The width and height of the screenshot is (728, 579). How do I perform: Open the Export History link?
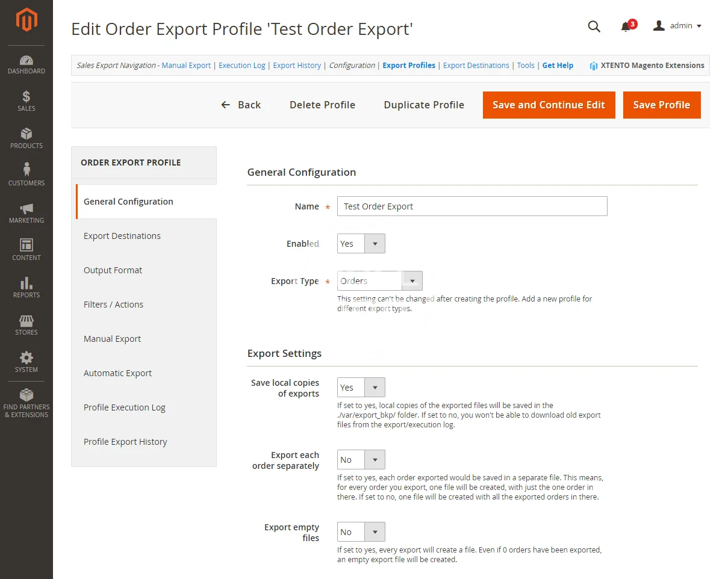pyautogui.click(x=297, y=66)
